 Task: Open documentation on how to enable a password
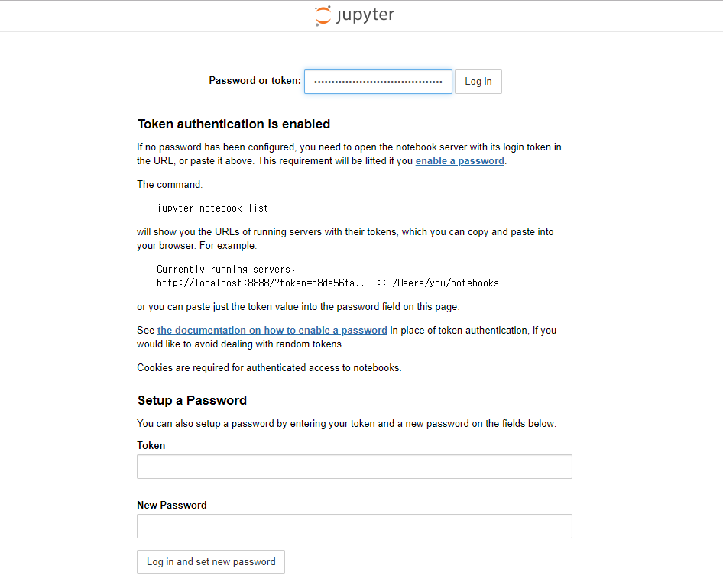coord(272,331)
